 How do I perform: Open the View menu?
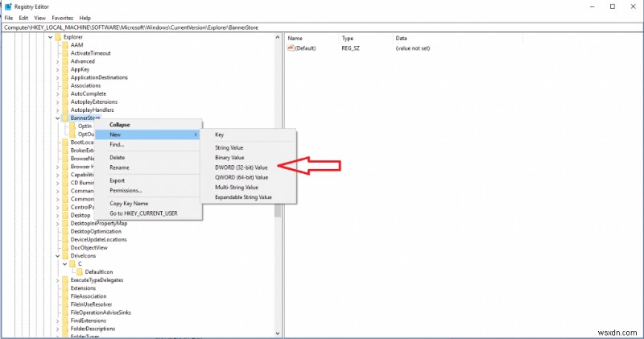(x=39, y=18)
